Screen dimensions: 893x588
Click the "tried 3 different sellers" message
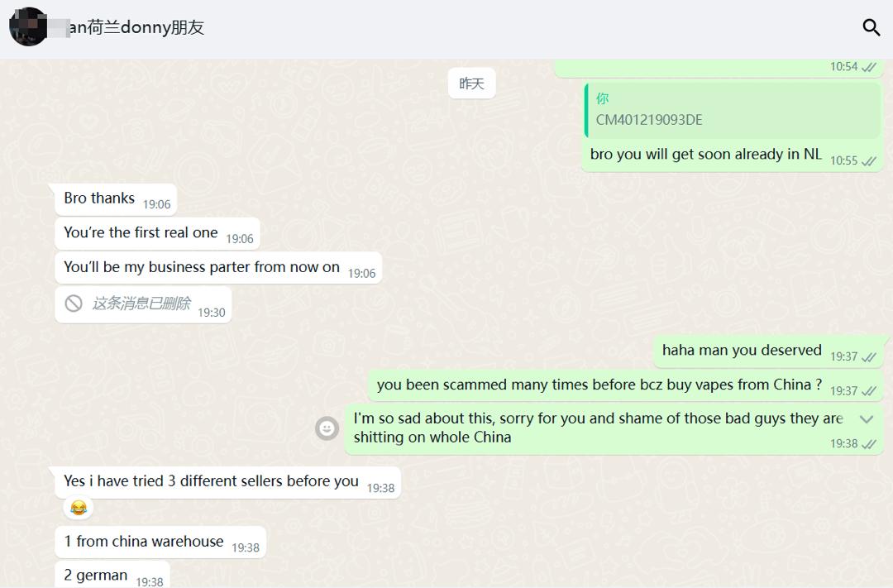[x=228, y=482]
